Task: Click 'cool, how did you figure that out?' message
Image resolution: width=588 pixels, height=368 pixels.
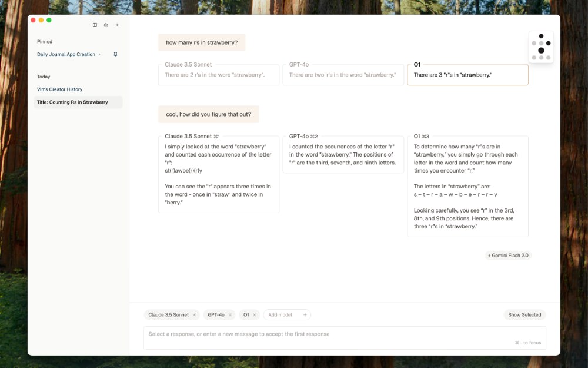Action: [x=209, y=114]
